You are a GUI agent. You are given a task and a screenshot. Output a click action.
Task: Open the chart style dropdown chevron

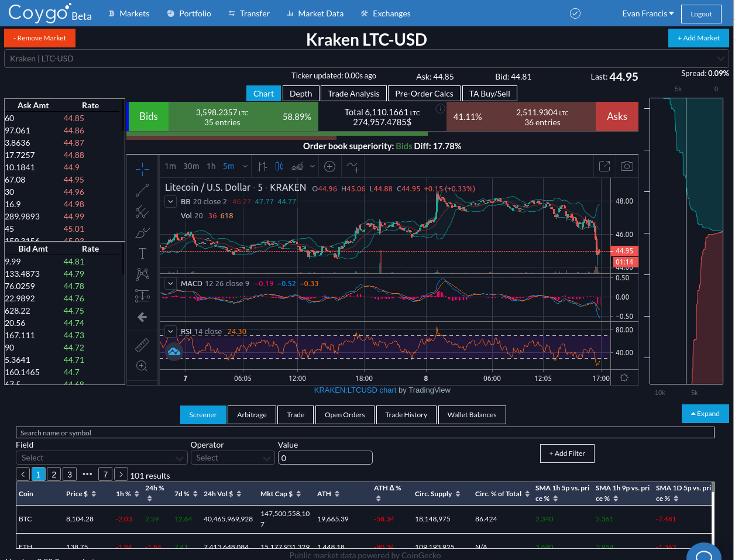pyautogui.click(x=312, y=166)
